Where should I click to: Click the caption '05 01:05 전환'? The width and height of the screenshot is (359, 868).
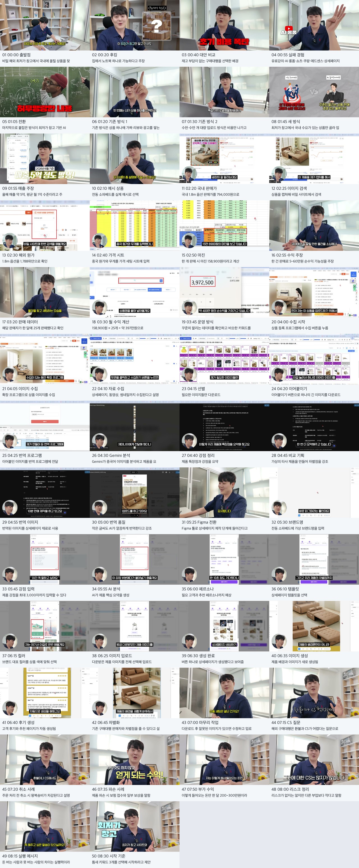[x=14, y=122]
